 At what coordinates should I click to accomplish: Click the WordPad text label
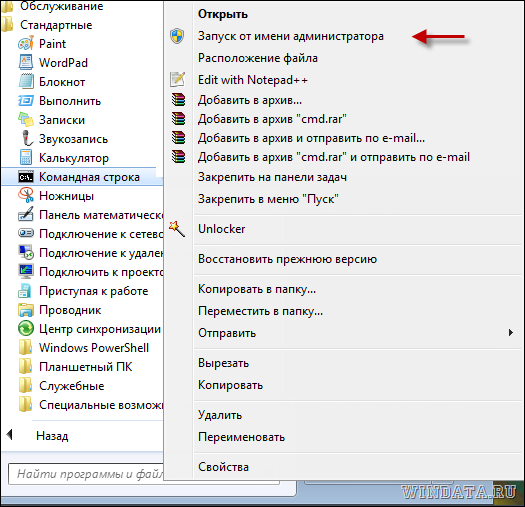63,63
